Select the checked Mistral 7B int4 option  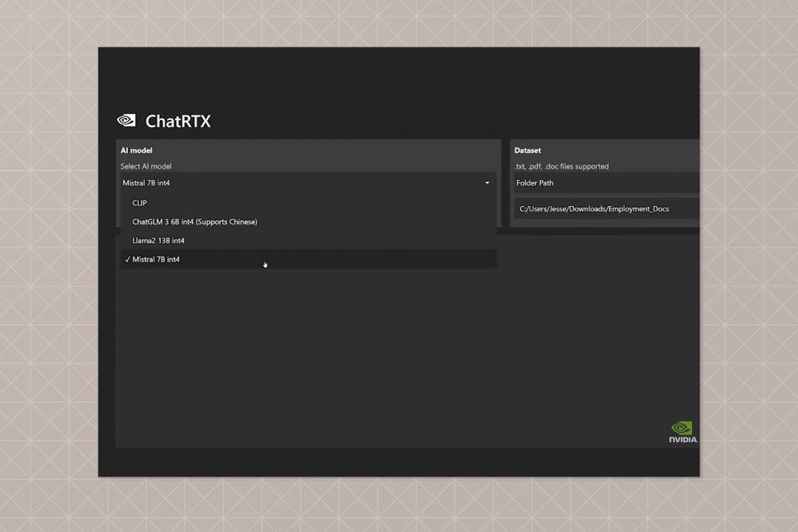[x=308, y=259]
